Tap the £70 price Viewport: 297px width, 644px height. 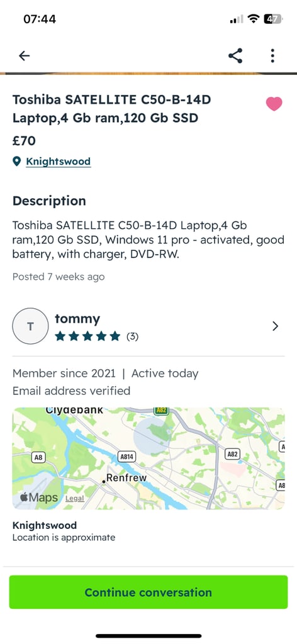coord(25,141)
